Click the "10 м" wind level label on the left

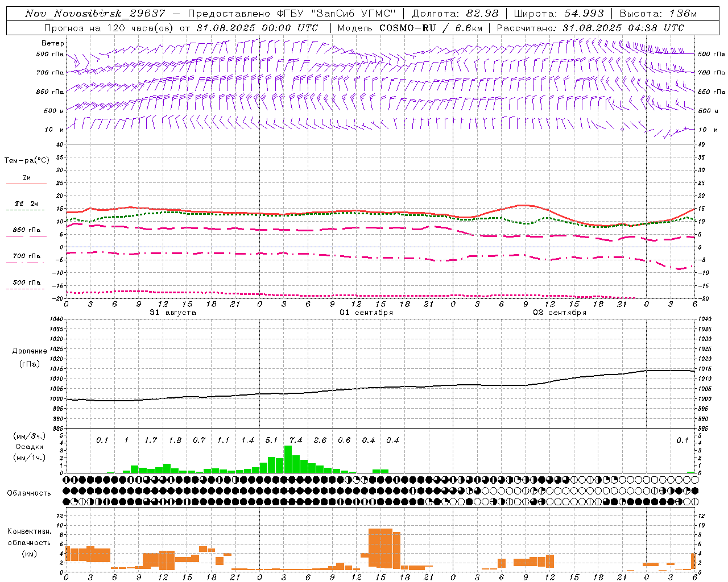pyautogui.click(x=54, y=130)
